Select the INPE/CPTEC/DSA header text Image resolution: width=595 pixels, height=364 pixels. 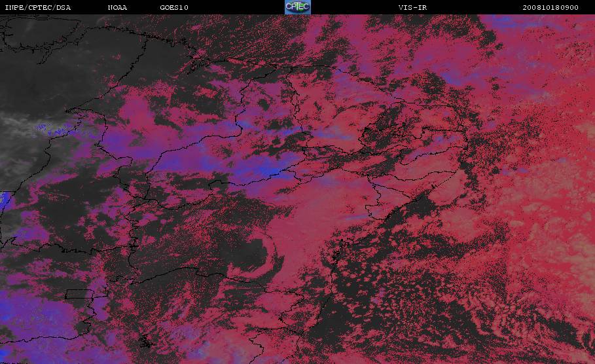pos(37,8)
